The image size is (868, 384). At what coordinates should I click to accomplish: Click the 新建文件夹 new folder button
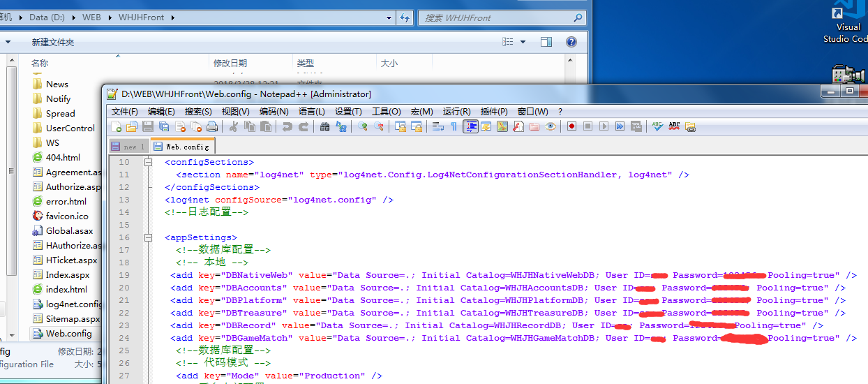click(x=52, y=43)
